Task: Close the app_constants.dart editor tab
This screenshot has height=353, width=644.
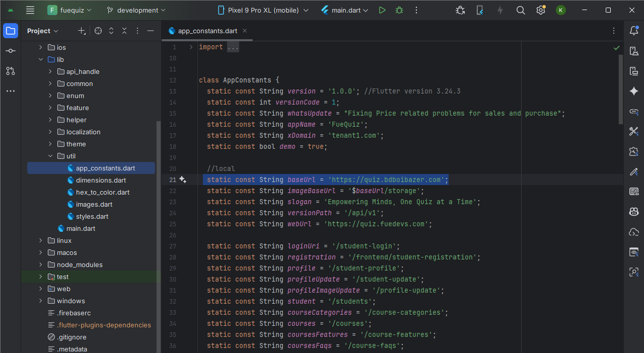Action: 245,31
